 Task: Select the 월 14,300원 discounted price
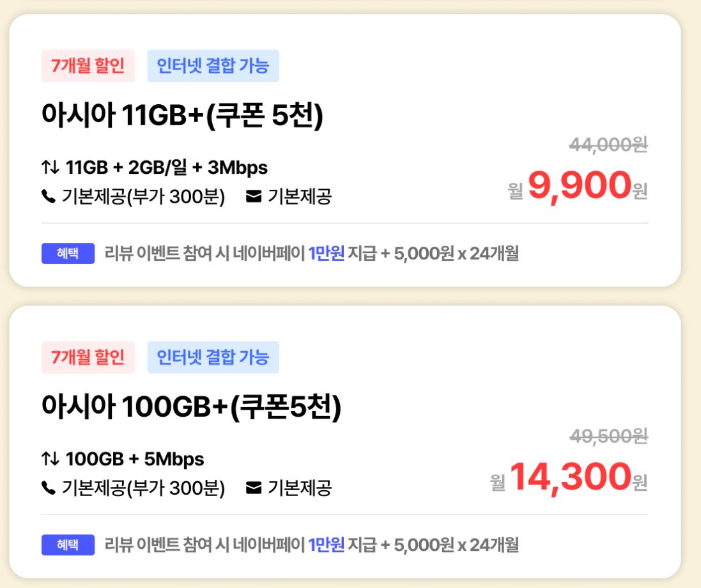pos(568,476)
